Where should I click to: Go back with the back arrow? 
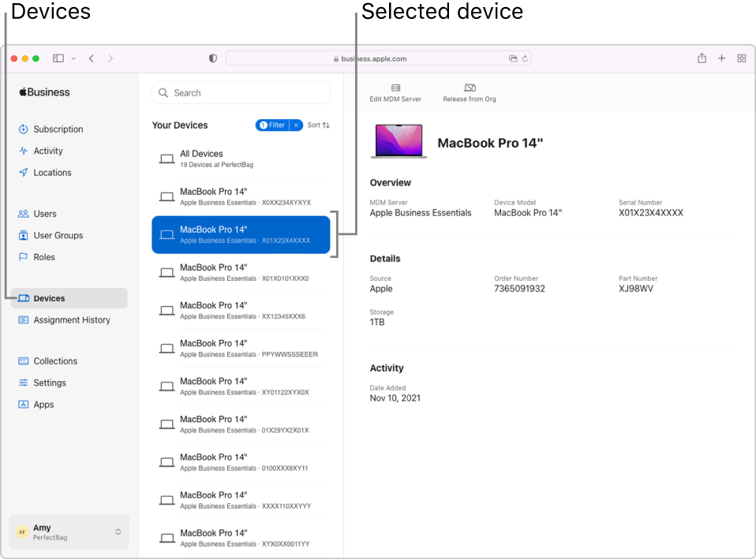[92, 58]
